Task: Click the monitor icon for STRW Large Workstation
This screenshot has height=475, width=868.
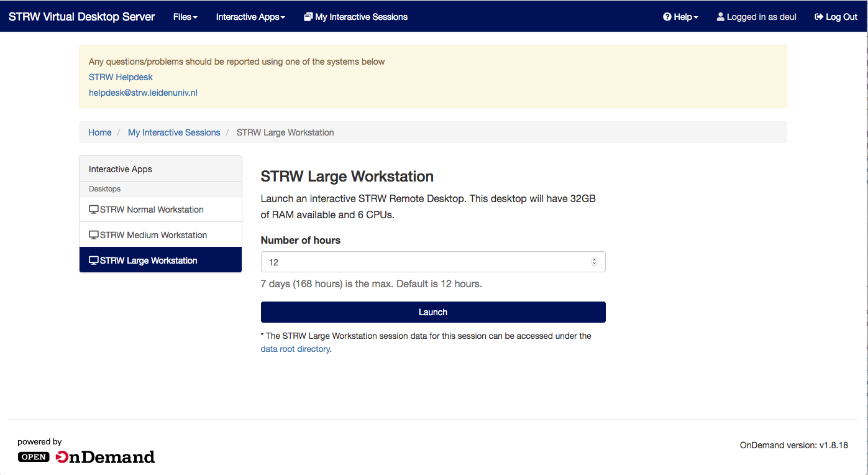Action: 94,261
